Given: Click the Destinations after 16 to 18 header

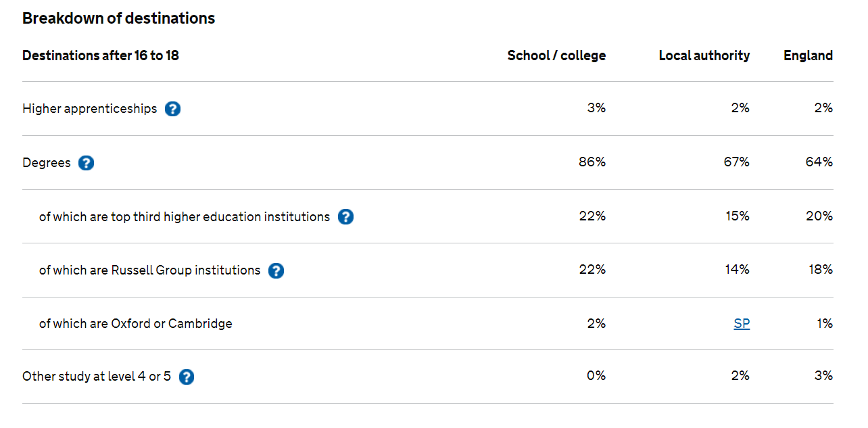Looking at the screenshot, I should (101, 55).
